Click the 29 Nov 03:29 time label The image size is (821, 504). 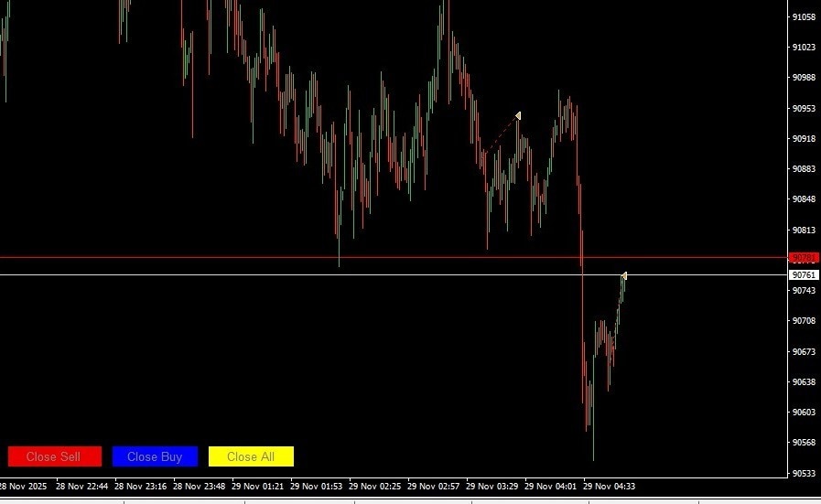492,487
